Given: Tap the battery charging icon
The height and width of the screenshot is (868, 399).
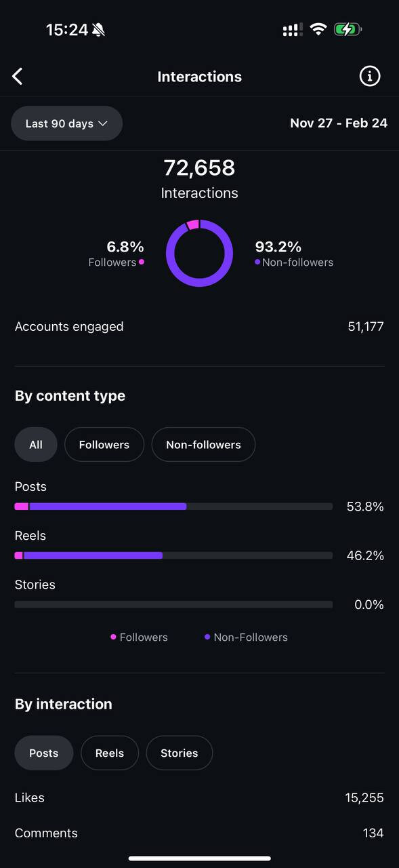Looking at the screenshot, I should [348, 30].
